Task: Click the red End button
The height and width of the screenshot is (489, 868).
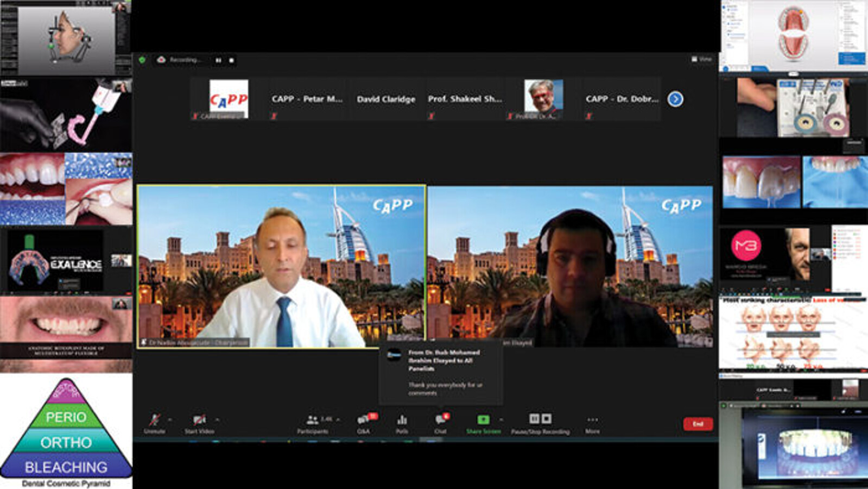Action: [698, 424]
